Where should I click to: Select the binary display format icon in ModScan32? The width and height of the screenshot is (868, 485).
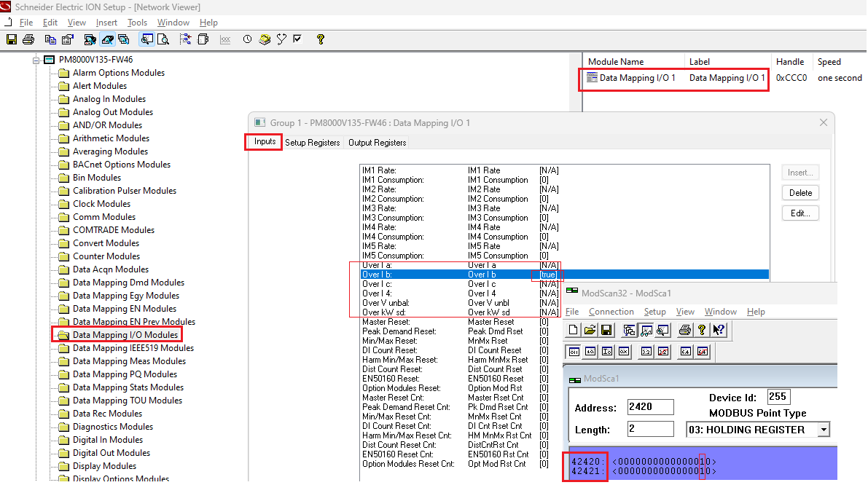pyautogui.click(x=574, y=352)
